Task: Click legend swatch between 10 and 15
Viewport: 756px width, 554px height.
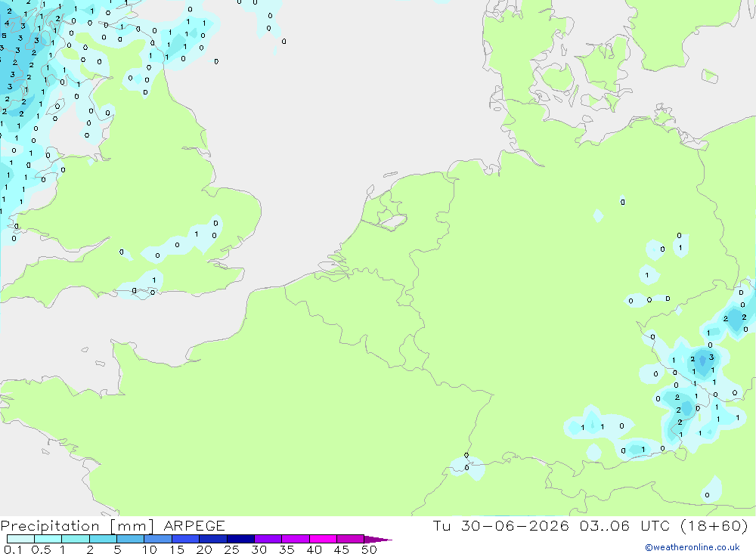Action: pos(158,539)
